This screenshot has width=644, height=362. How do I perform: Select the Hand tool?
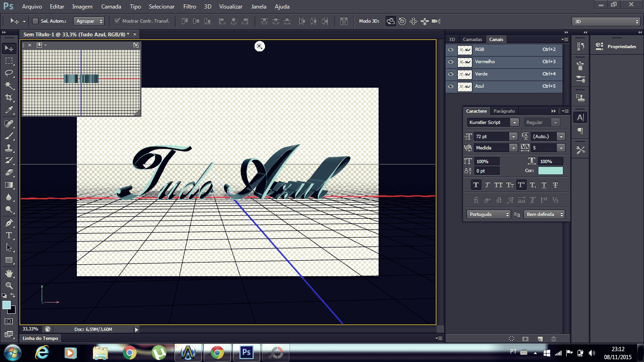tap(9, 273)
